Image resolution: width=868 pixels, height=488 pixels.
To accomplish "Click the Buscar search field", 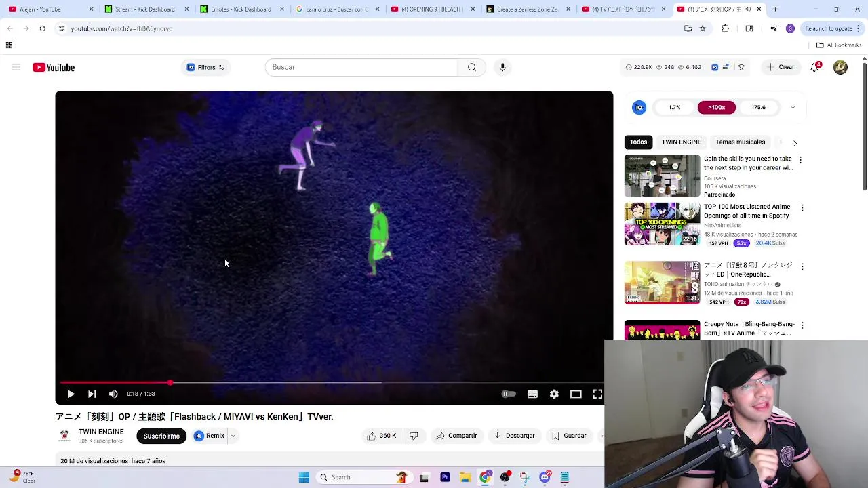I will [x=363, y=67].
